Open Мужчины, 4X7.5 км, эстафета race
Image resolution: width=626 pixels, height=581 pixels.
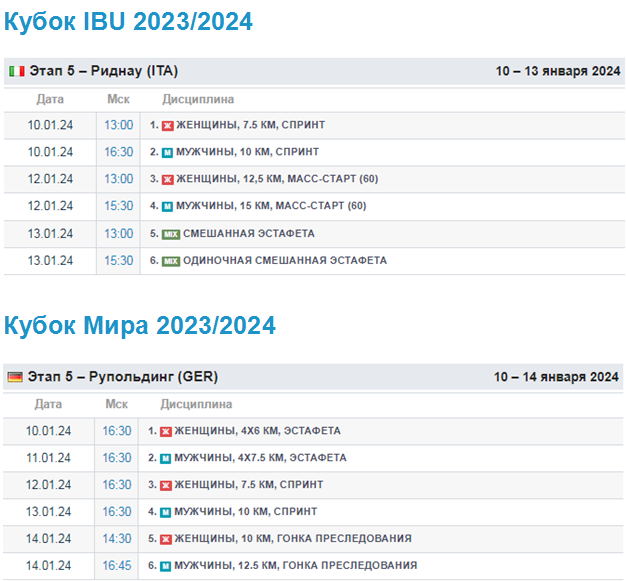(260, 458)
